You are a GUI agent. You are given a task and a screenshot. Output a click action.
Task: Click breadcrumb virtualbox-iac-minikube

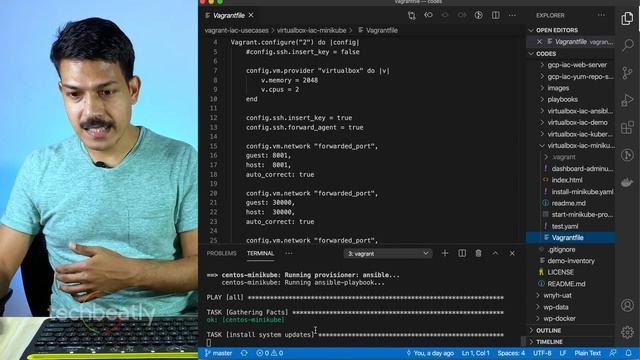pyautogui.click(x=311, y=30)
